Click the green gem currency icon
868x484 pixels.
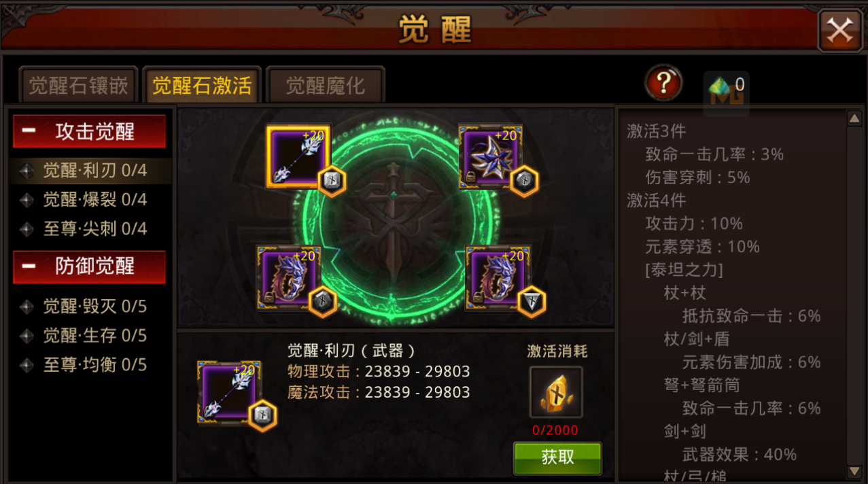point(719,86)
